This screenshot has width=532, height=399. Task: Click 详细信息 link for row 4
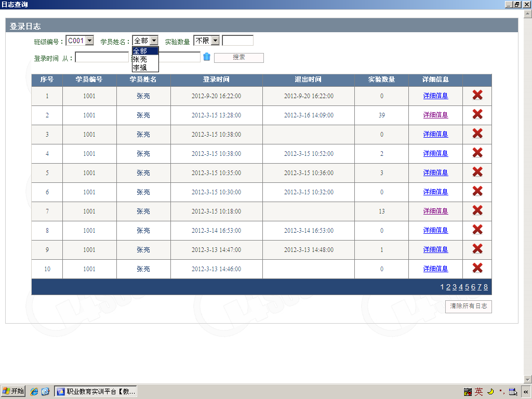[x=436, y=153]
